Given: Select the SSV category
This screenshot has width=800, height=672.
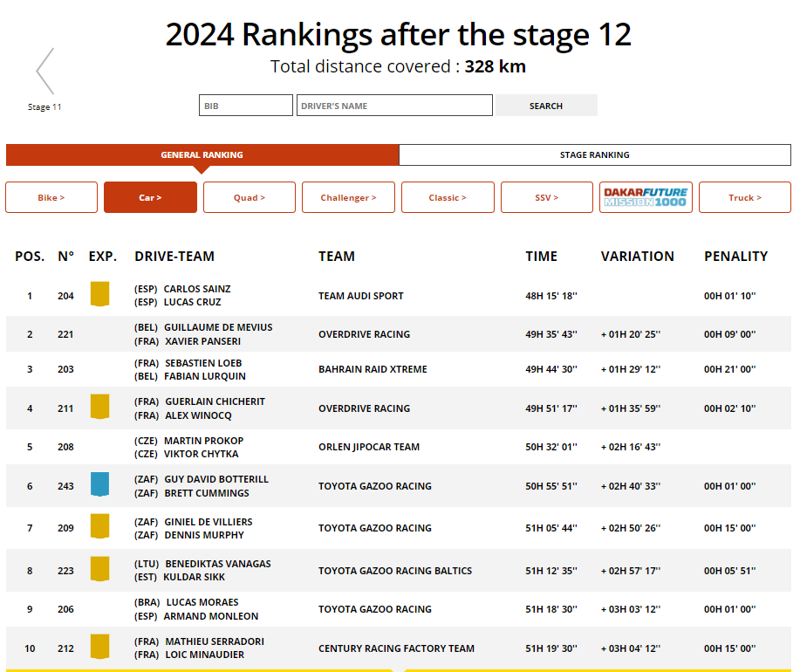Looking at the screenshot, I should 547,197.
